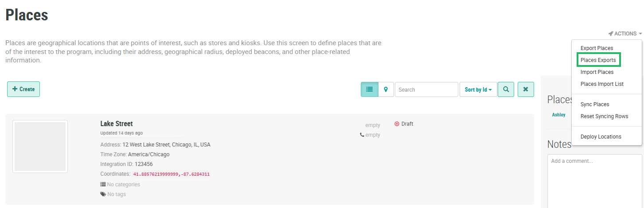Click the No categories list icon
This screenshot has height=208, width=644.
click(103, 185)
